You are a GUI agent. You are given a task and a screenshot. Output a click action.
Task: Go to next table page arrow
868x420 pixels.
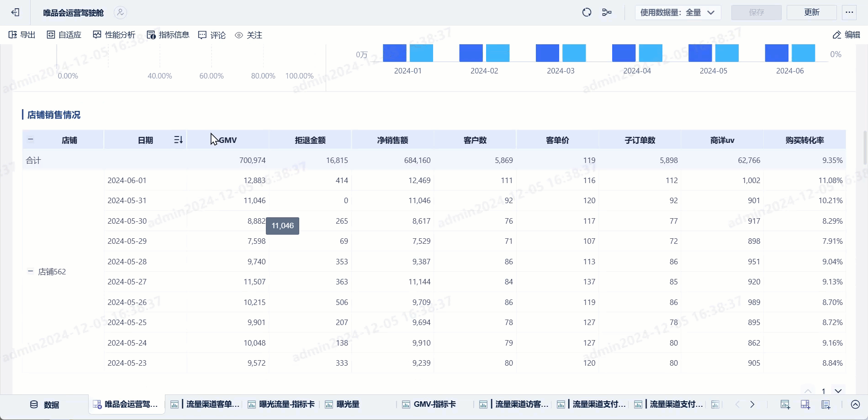tap(838, 391)
